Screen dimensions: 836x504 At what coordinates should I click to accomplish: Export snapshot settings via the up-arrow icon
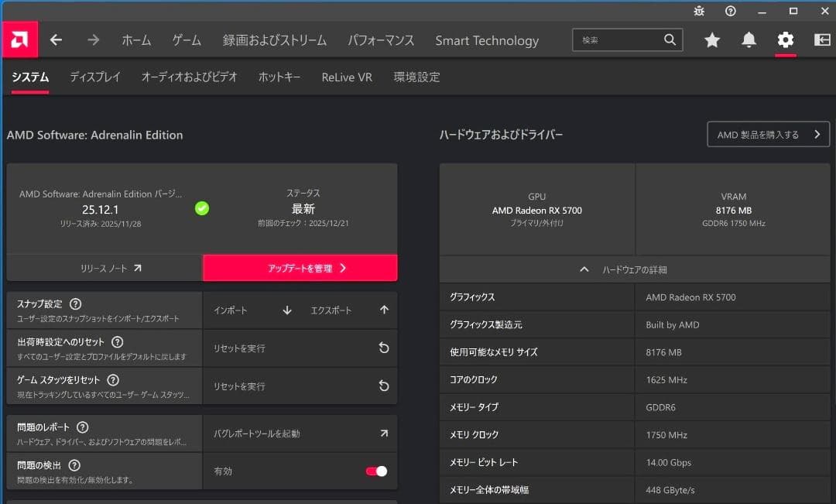(x=384, y=310)
